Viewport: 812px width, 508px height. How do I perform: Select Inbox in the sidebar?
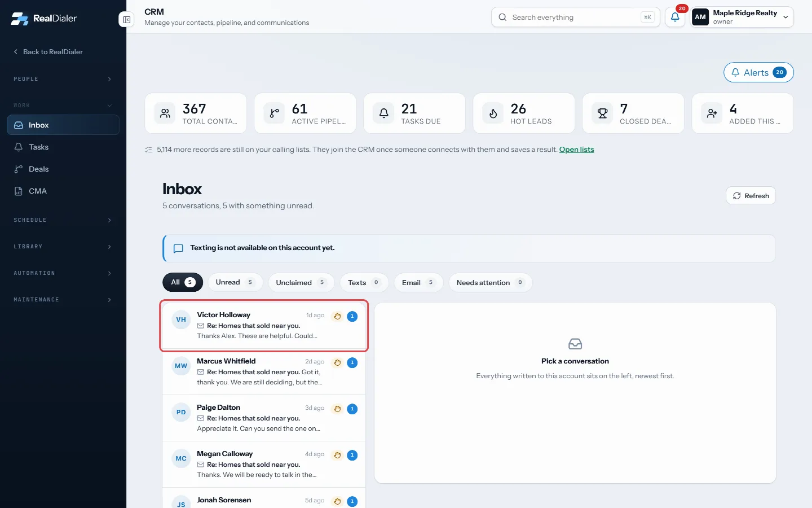(x=63, y=125)
